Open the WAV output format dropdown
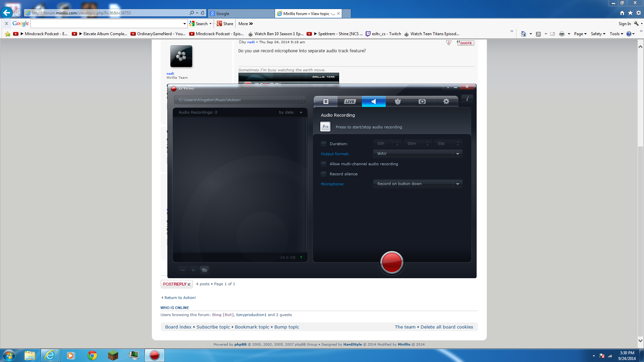 [x=418, y=154]
